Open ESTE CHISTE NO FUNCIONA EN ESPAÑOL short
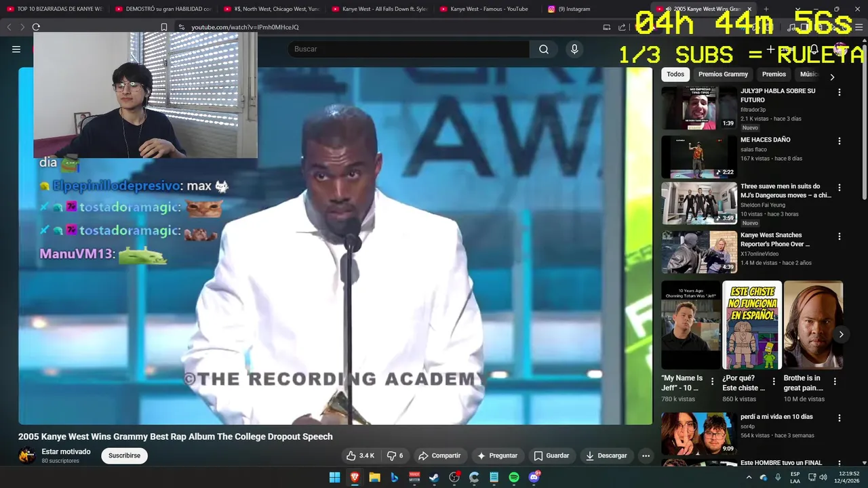 click(x=752, y=325)
